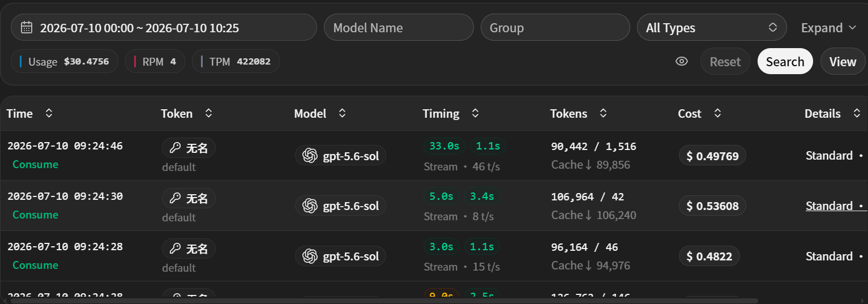Click the horizontal scrollbar at the bottom

[x=384, y=301]
